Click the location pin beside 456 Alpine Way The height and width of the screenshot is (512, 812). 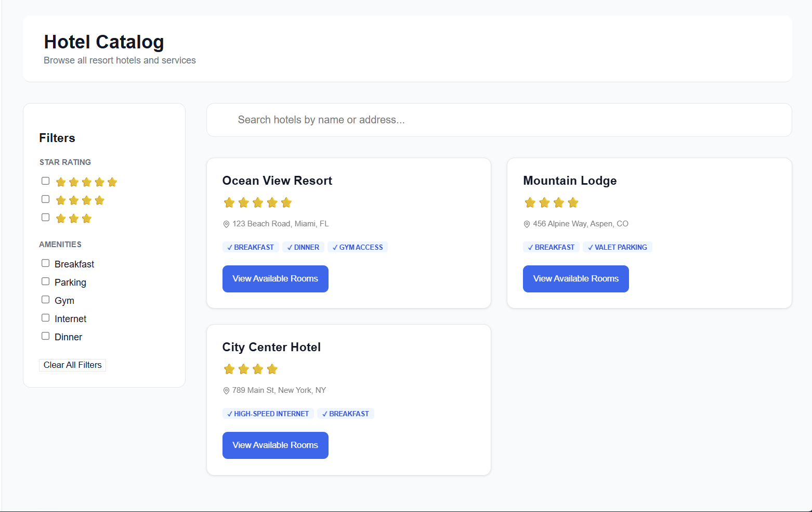[527, 224]
